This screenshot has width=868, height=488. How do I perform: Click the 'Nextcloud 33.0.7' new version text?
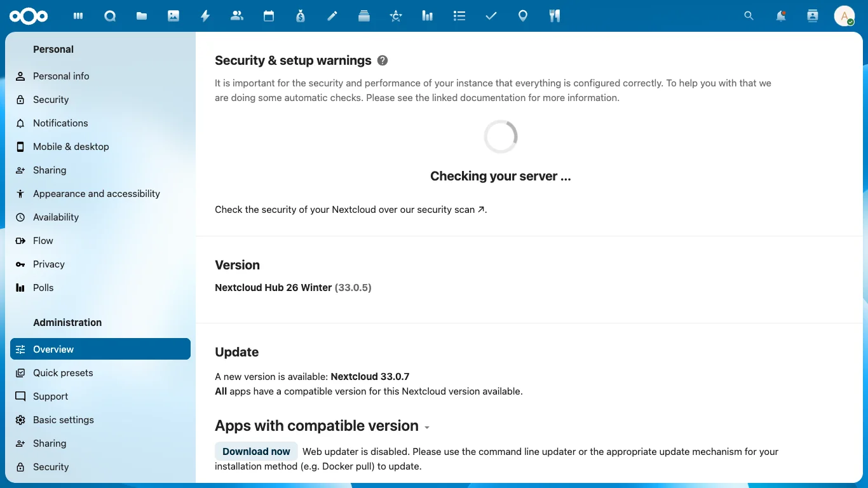coord(370,377)
